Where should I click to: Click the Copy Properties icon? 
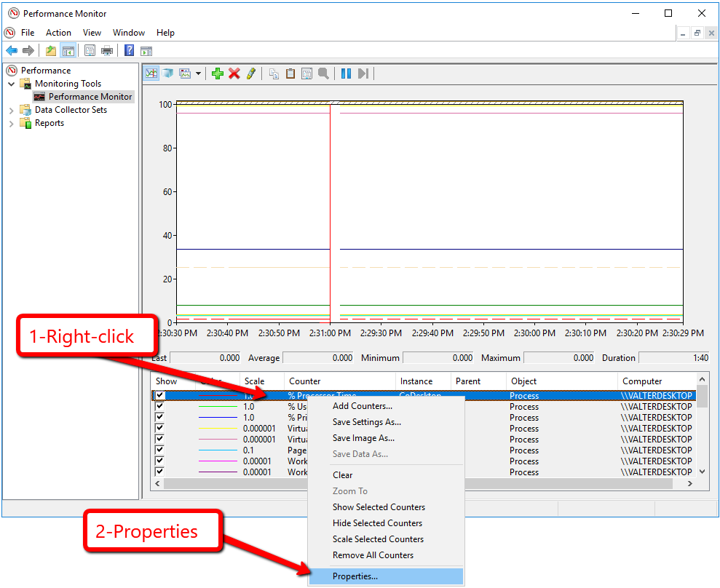click(274, 73)
